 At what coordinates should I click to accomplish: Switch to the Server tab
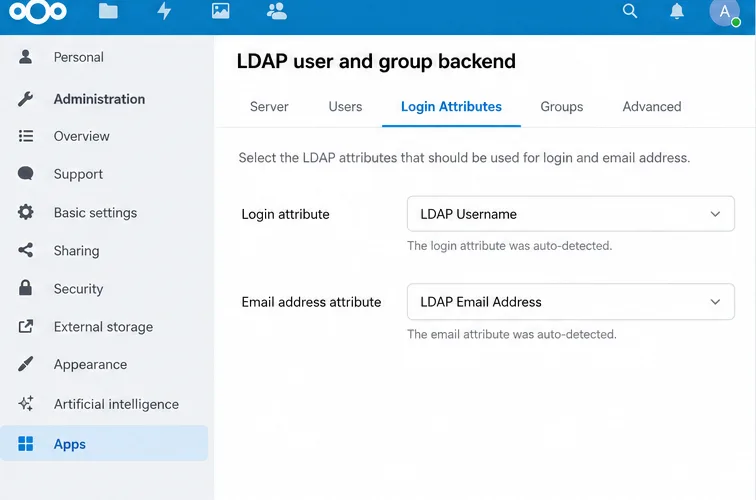[x=269, y=107]
